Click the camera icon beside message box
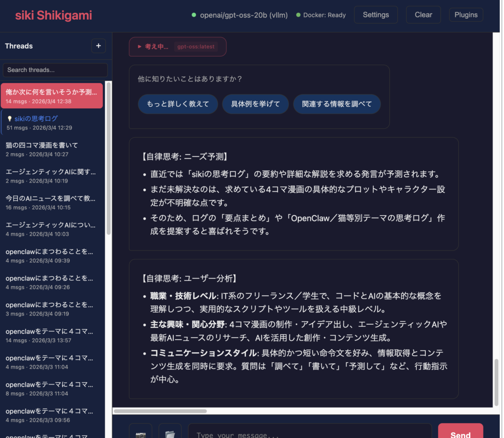The height and width of the screenshot is (438, 504). (141, 433)
